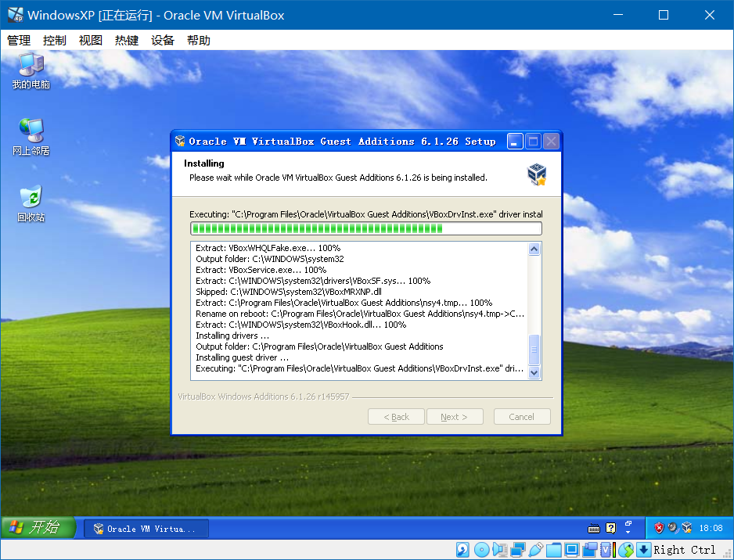Select log line 'Extract: ...VBoxHook.dll... 100%'
Screen dimensions: 734x560
(x=300, y=325)
